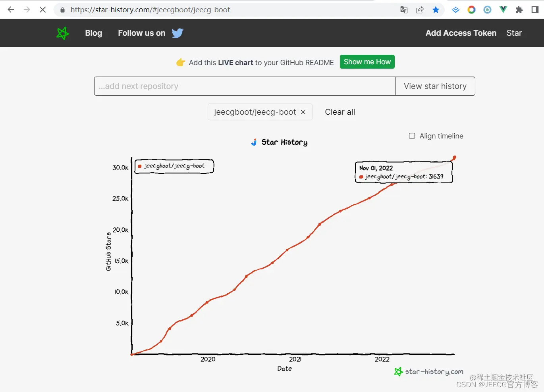Click the Star link in header

point(514,33)
